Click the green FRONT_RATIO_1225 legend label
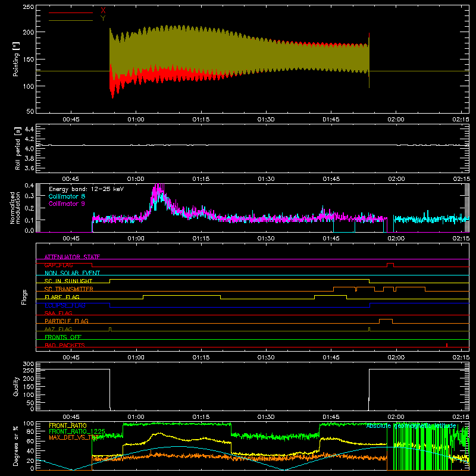The width and height of the screenshot is (476, 476). pos(77,431)
